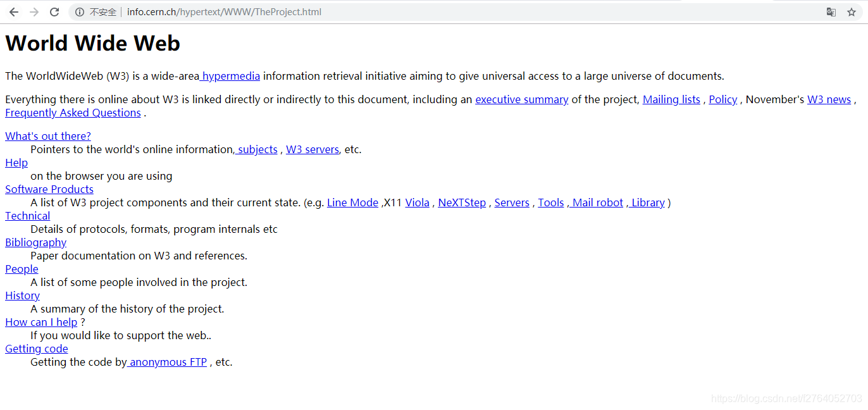This screenshot has height=410, width=868.
Task: Open the Viola link
Action: tap(418, 202)
